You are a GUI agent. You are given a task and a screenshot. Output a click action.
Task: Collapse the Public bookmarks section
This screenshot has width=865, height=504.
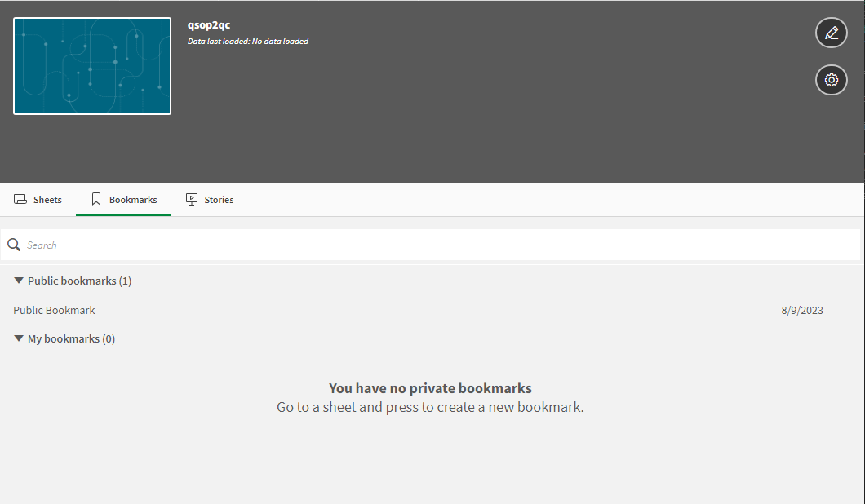click(19, 281)
